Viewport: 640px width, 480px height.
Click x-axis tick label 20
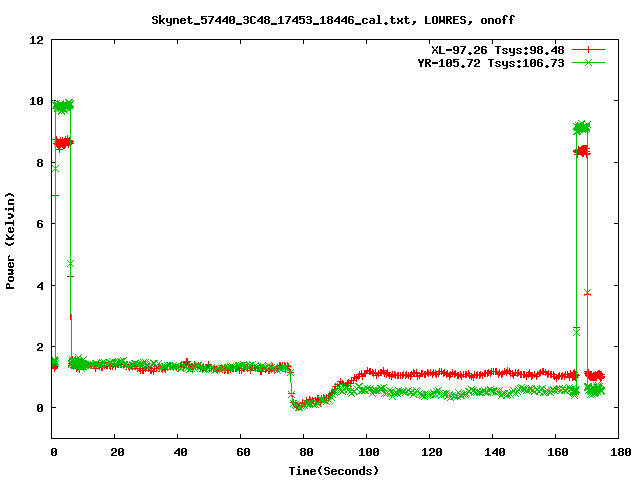(116, 452)
